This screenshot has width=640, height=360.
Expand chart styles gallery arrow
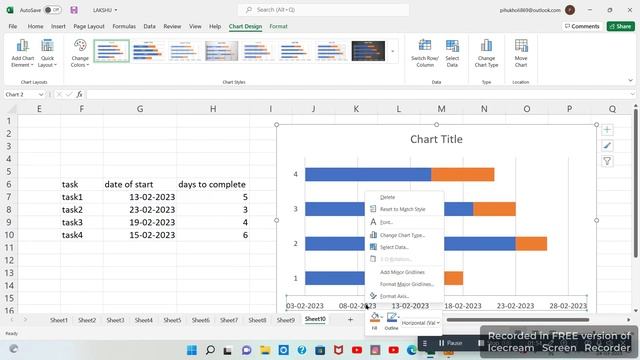click(393, 51)
